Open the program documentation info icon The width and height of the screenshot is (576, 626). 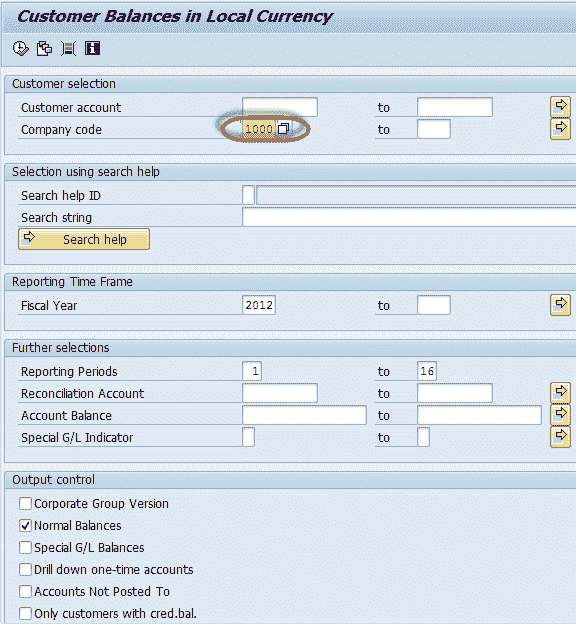pyautogui.click(x=92, y=49)
